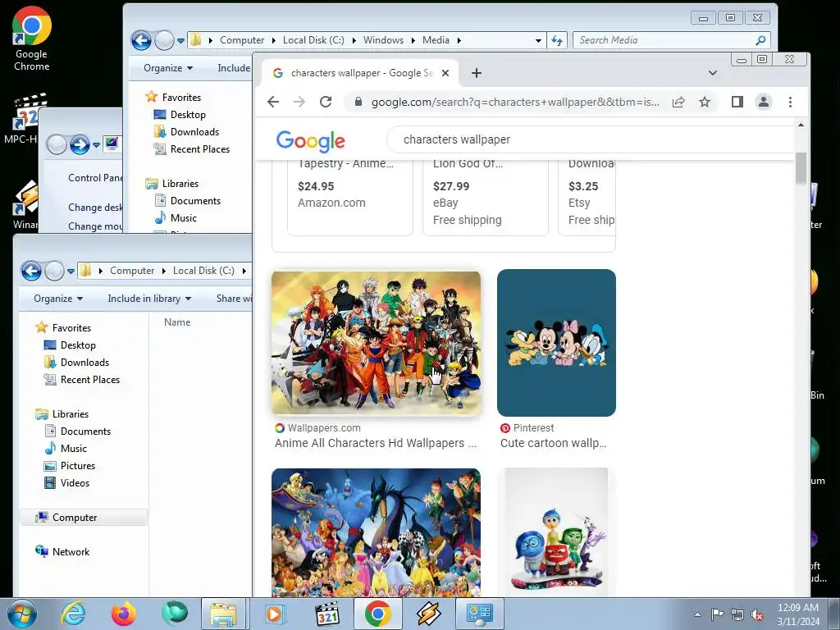The image size is (840, 630).
Task: Click Windows breadcrumb in the Media window path
Action: pyautogui.click(x=384, y=40)
